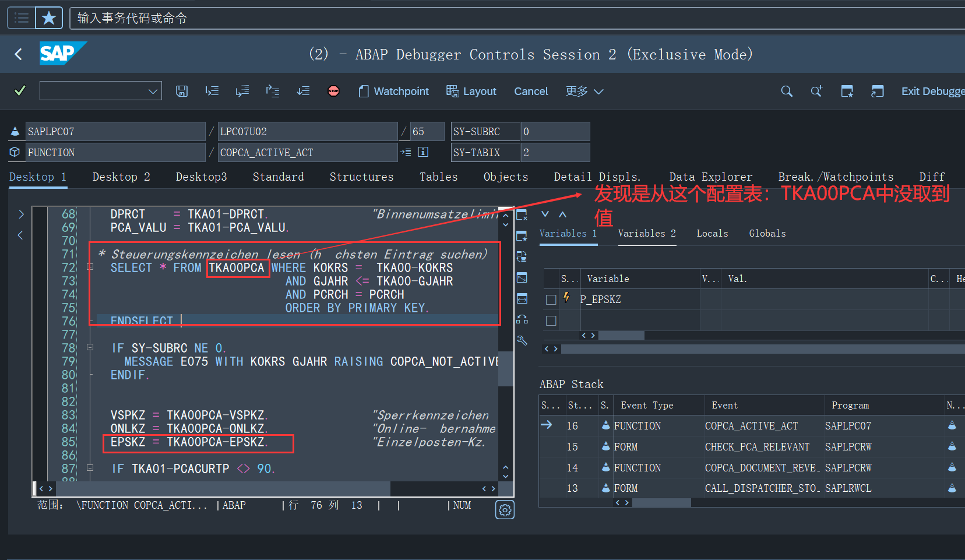This screenshot has width=965, height=560.
Task: Click the Find search icon
Action: pos(787,91)
